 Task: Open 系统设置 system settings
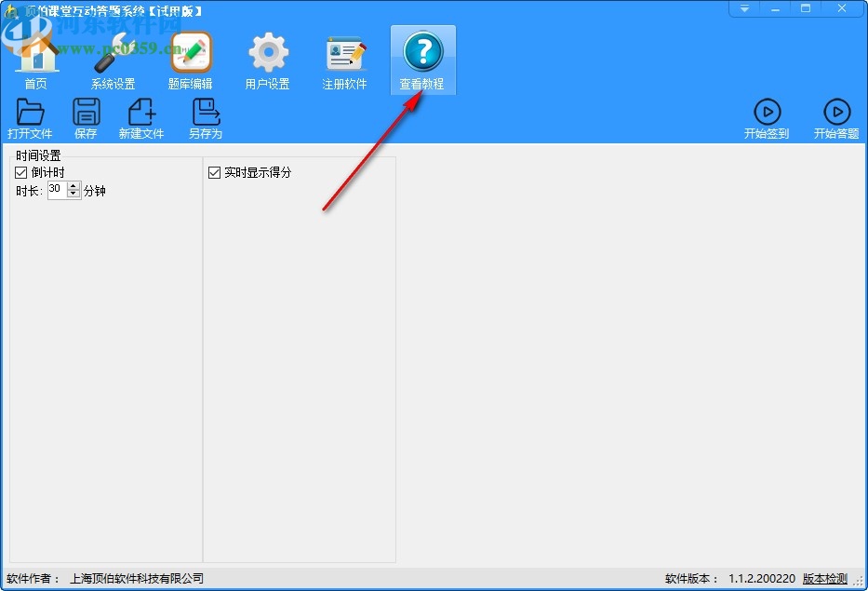pos(114,60)
